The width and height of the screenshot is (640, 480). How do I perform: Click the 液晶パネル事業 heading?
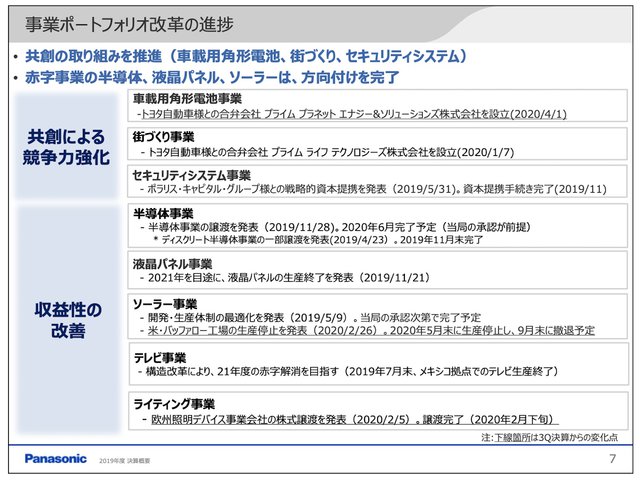172,264
